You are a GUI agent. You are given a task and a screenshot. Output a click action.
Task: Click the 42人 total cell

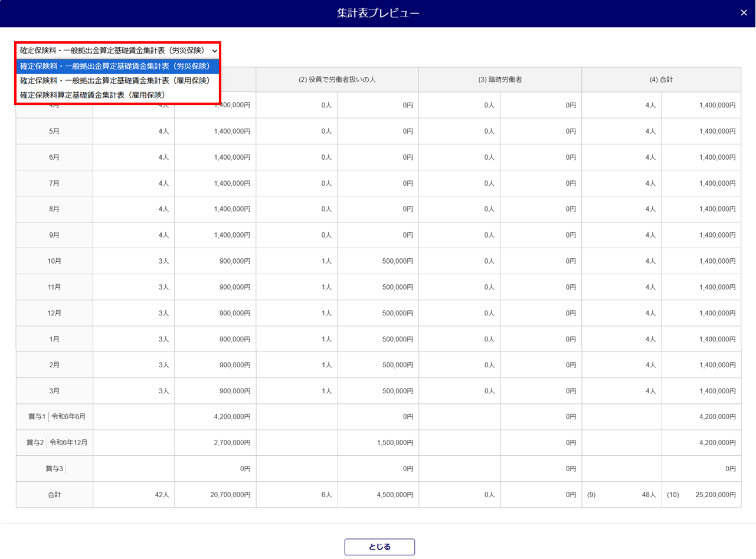133,495
